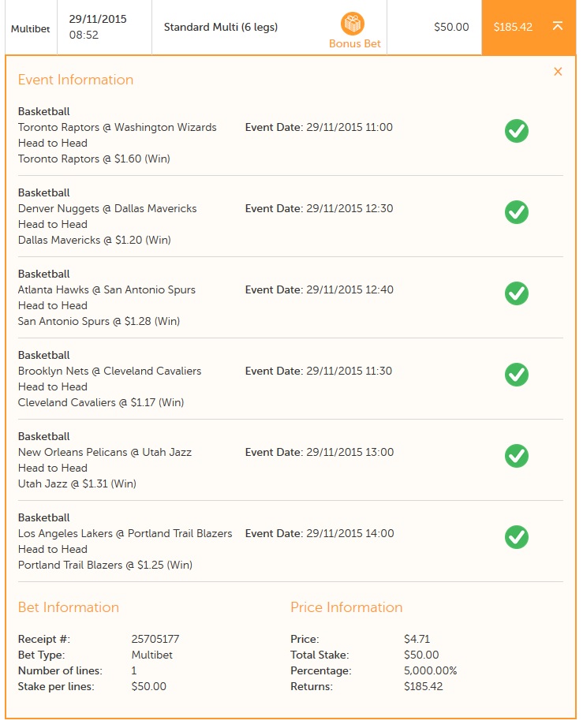
Task: Click the Cleveland Cavaliers leg win checkmark
Action: coord(517,375)
